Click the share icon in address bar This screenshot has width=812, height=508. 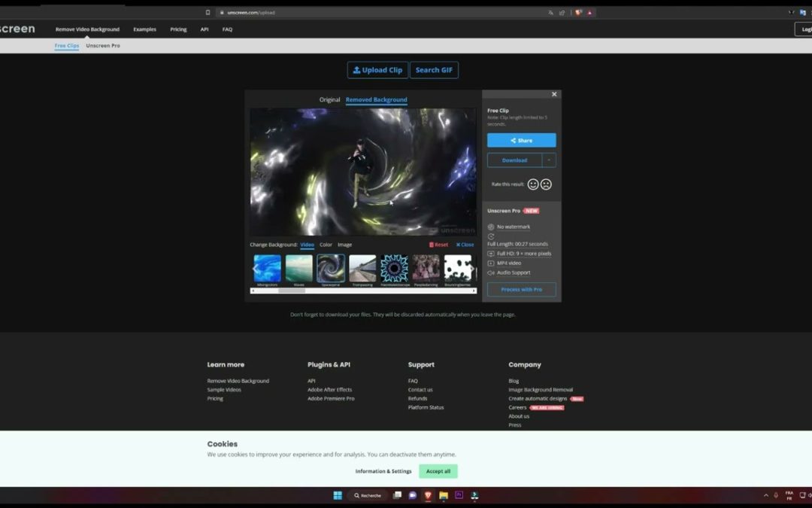[562, 13]
